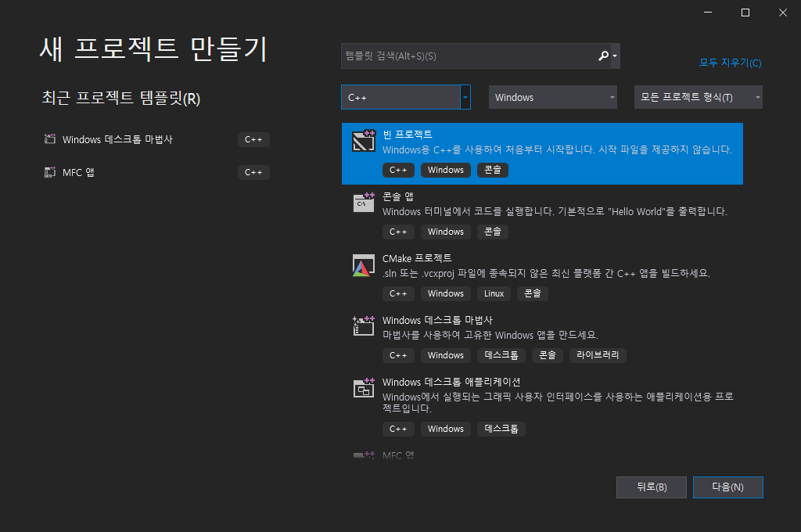Select the 빈 프로젝트 template title
The image size is (801, 532).
pyautogui.click(x=407, y=135)
